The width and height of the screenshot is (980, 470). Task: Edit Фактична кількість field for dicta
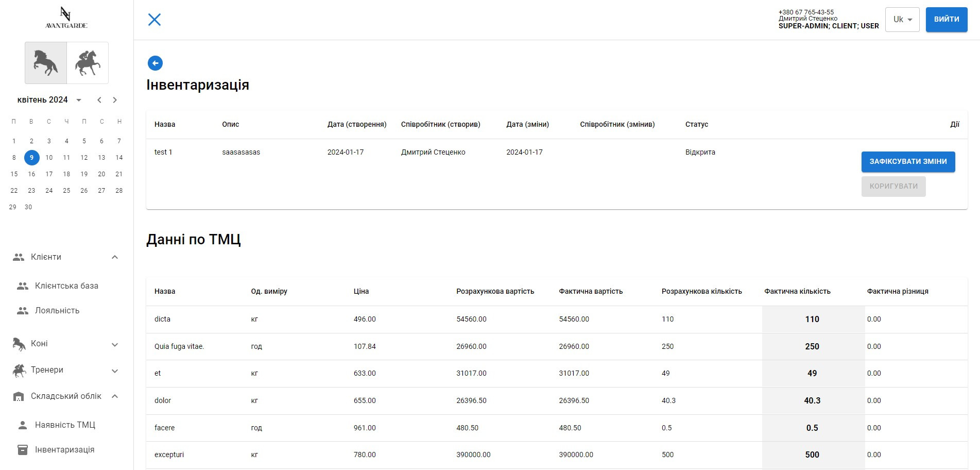812,320
